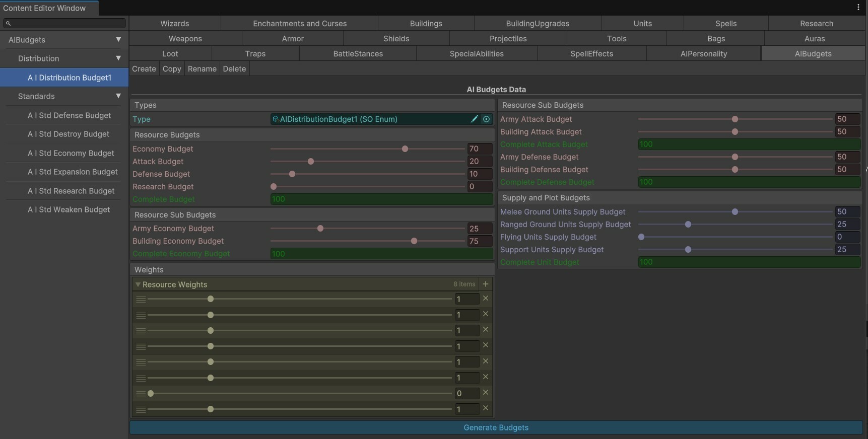
Task: Click the drag handle of first weight row
Action: 141,300
